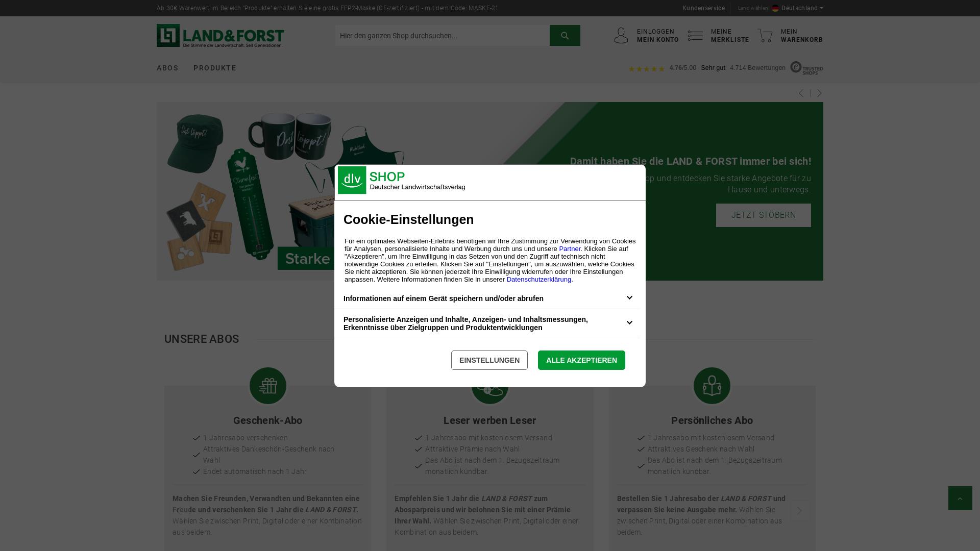980x551 pixels.
Task: Click the LAND&FORST shop logo
Action: click(x=219, y=35)
